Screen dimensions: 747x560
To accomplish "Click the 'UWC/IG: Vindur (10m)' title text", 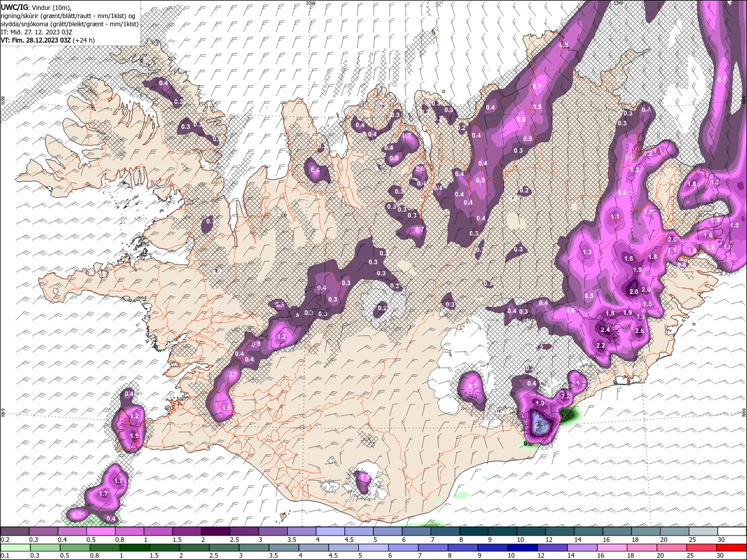I will click(x=36, y=6).
